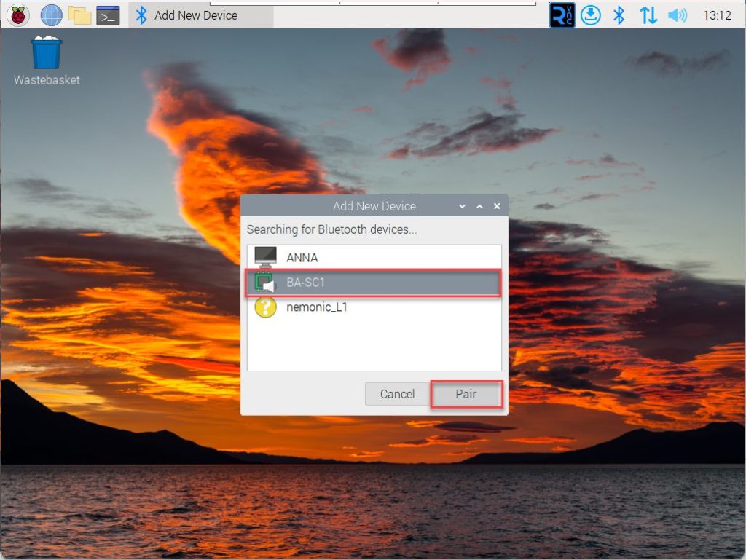Select the ANNA device row
The height and width of the screenshot is (560, 746).
374,257
